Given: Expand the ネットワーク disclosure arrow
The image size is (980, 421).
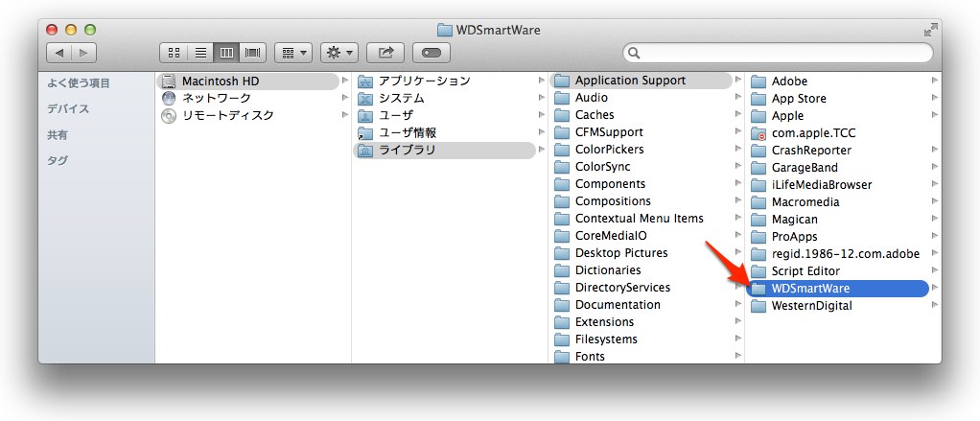Looking at the screenshot, I should [x=345, y=98].
